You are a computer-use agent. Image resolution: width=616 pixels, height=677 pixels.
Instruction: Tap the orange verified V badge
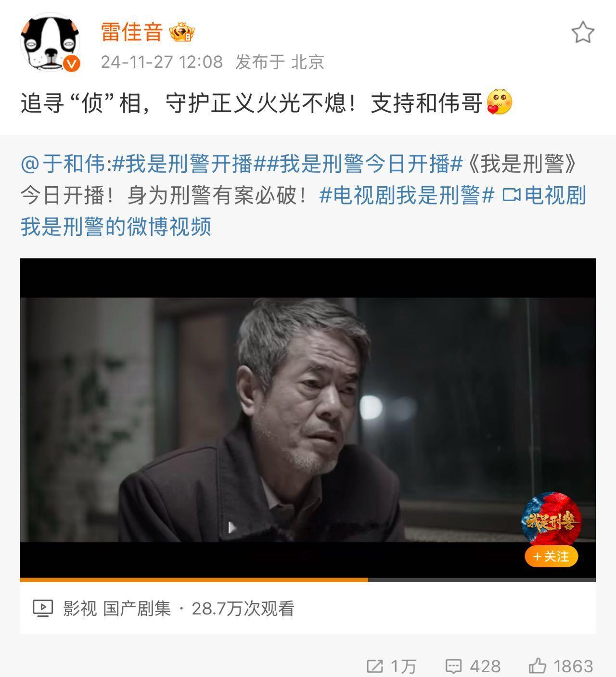tap(72, 64)
